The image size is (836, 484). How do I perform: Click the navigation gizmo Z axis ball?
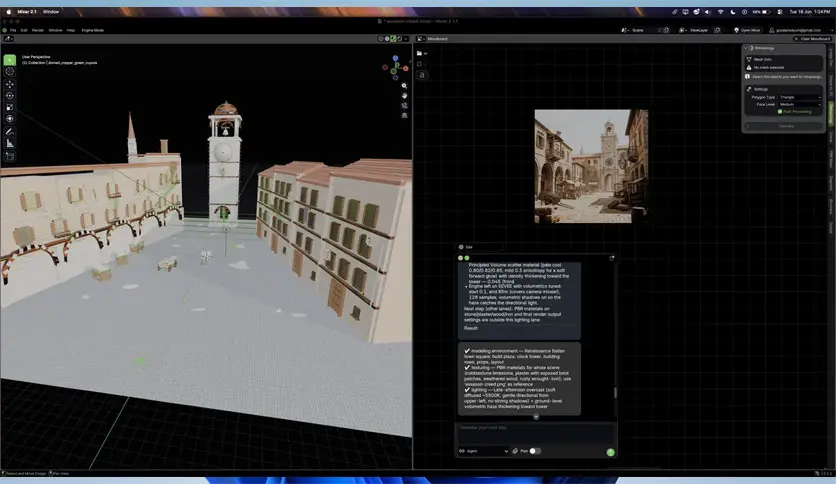point(395,58)
